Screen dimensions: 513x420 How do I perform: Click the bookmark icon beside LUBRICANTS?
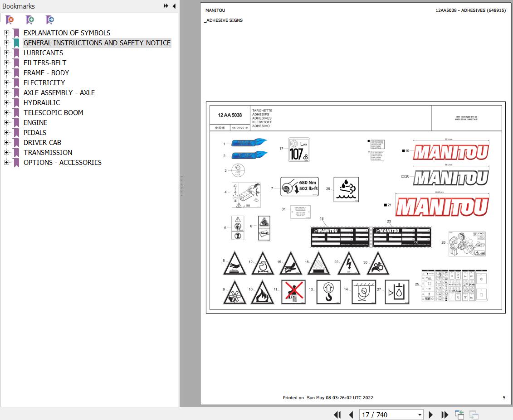pyautogui.click(x=16, y=53)
